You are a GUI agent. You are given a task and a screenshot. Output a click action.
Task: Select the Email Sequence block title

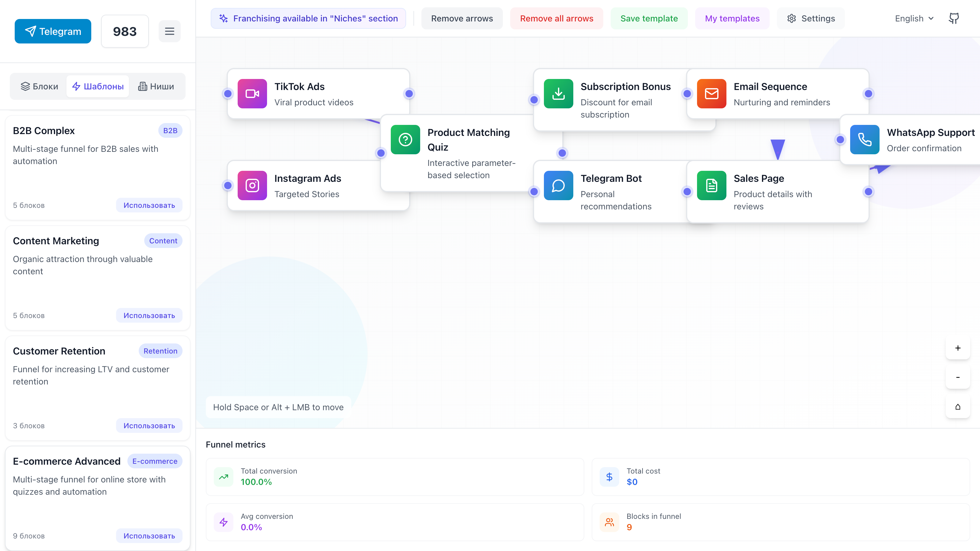(x=771, y=87)
